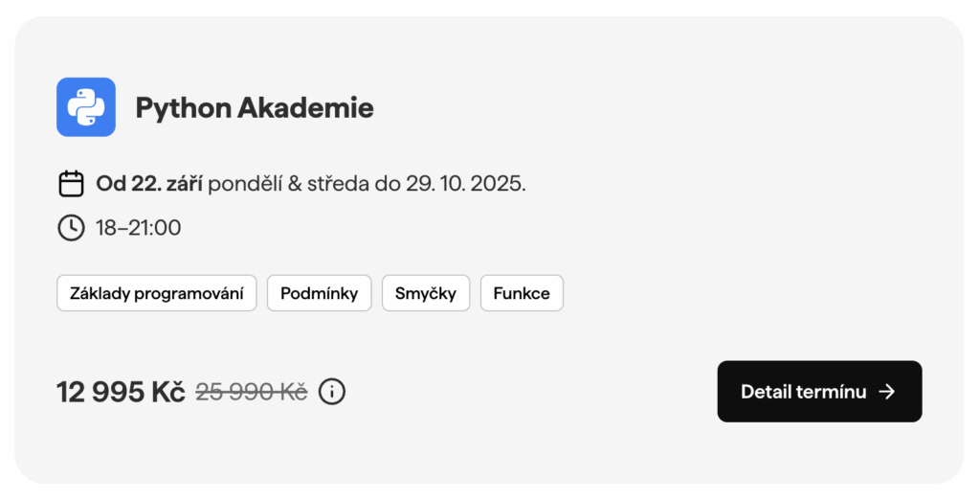Click the 18–21:00 time text

[139, 228]
